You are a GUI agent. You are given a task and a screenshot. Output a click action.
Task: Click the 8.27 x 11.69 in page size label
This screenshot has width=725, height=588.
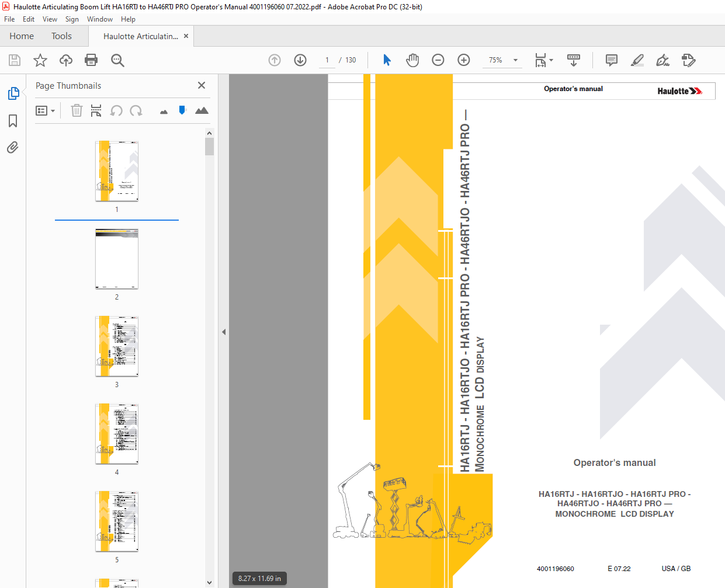(259, 579)
